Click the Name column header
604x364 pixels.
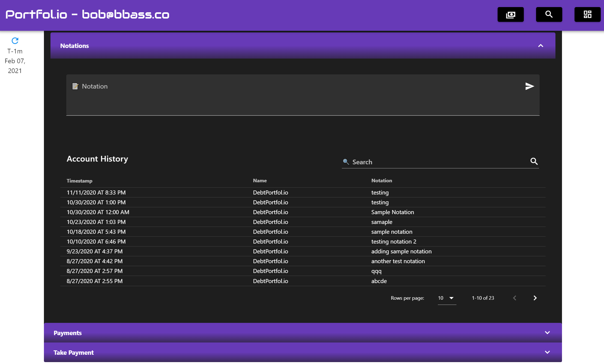pyautogui.click(x=260, y=181)
